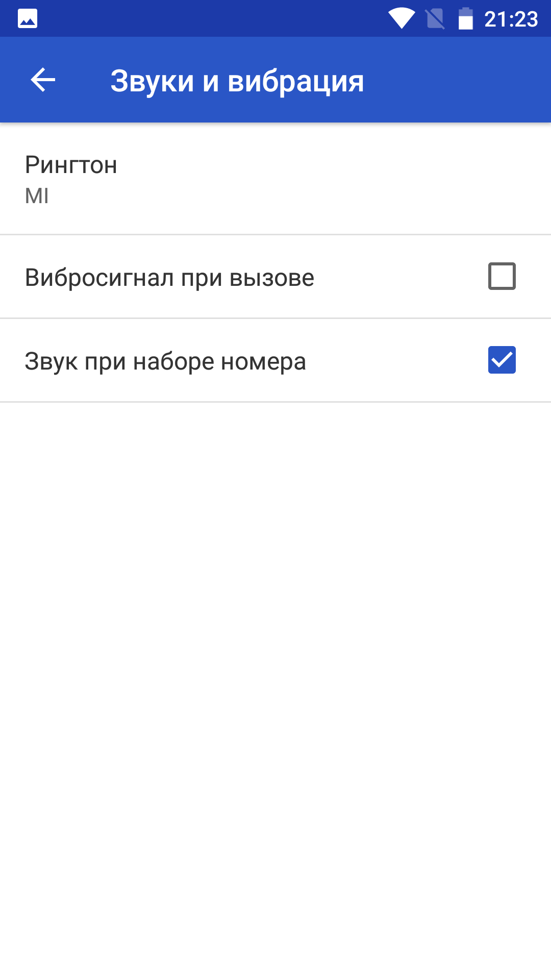Uncheck the Звук при наборе номера checkmark

(502, 360)
